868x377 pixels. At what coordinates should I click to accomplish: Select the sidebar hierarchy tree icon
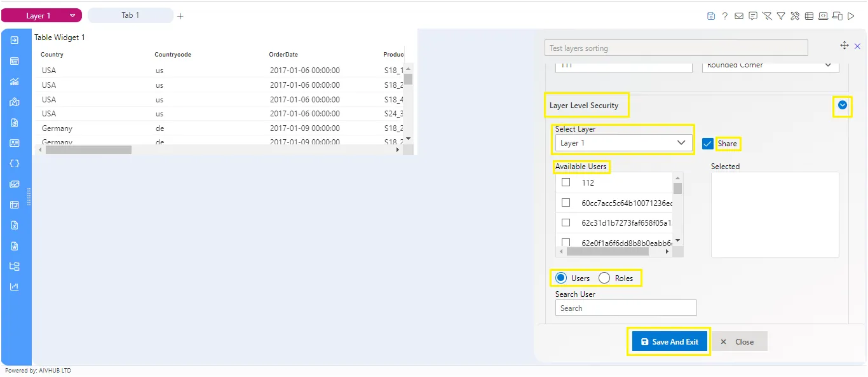[x=15, y=266]
